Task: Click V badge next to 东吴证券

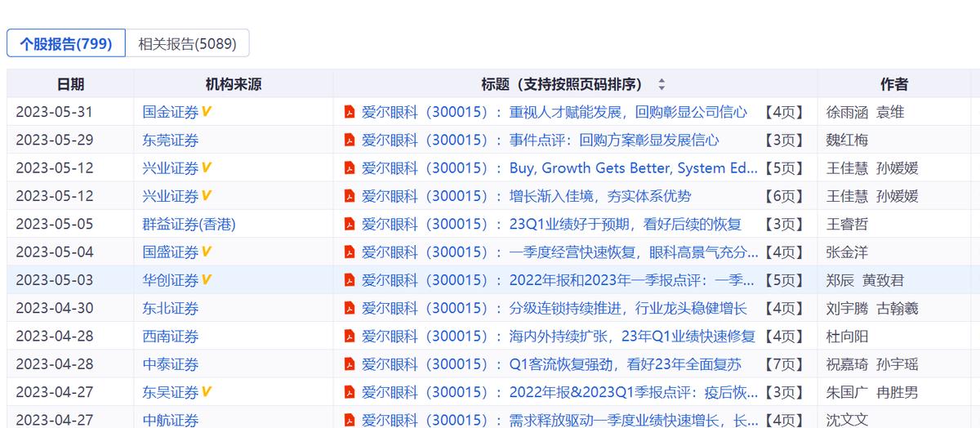Action: coord(207,392)
